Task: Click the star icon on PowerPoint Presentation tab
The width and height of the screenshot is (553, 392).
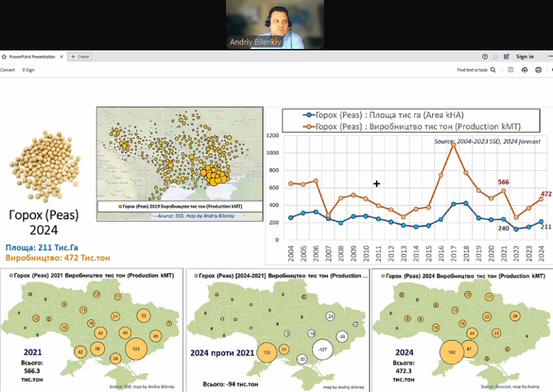Action: (4, 57)
